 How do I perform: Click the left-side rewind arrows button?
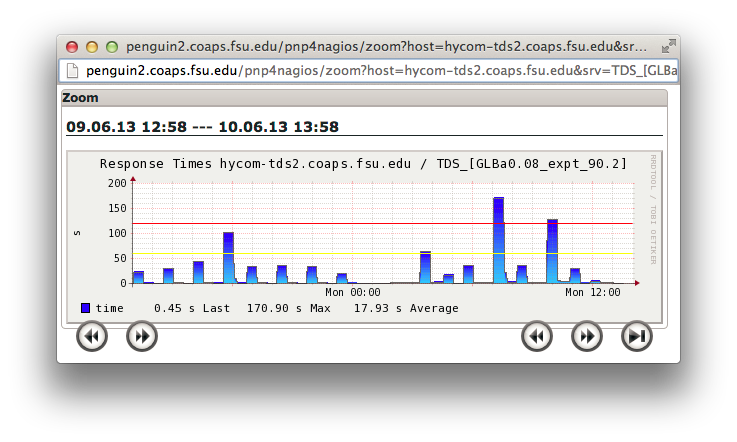[x=92, y=337]
